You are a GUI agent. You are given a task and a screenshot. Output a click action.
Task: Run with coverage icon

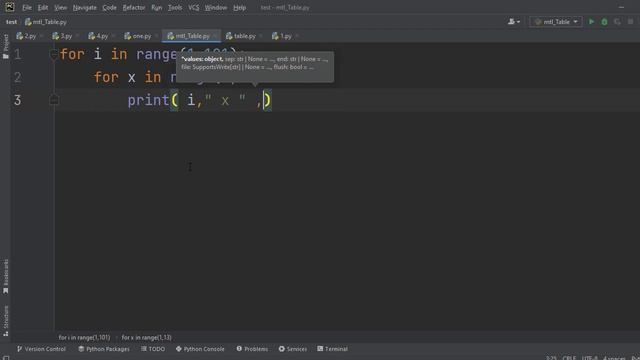tap(618, 22)
